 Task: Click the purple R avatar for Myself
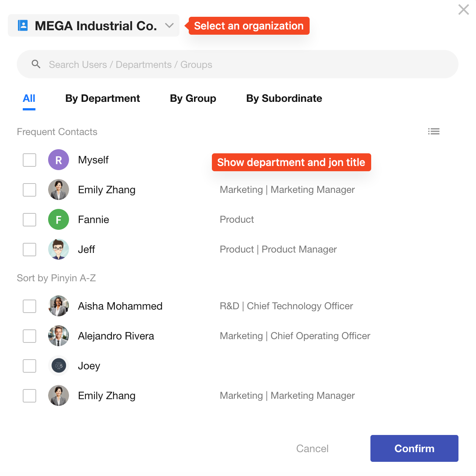tap(59, 160)
